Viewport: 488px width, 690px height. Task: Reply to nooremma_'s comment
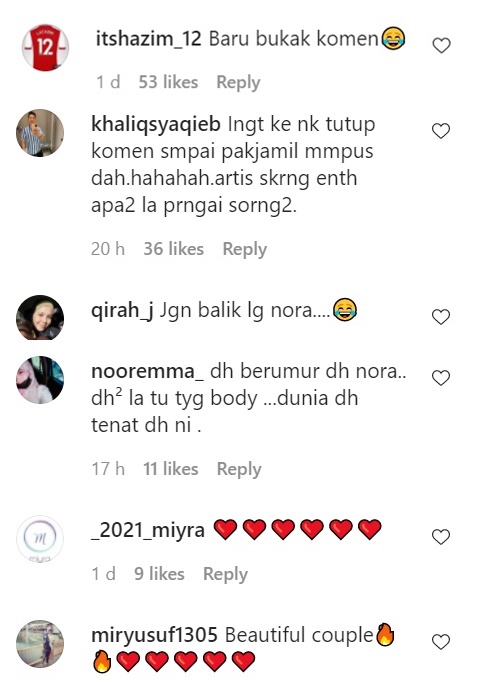click(x=239, y=469)
